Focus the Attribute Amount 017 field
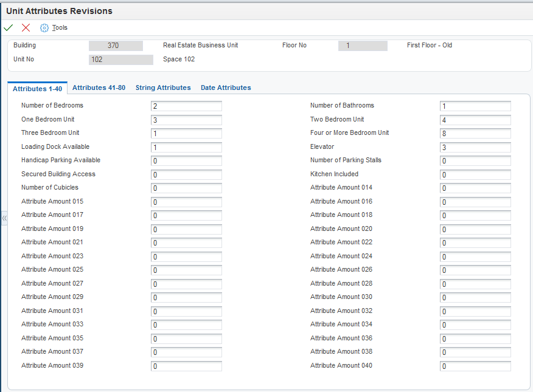This screenshot has height=392, width=533. click(186, 216)
